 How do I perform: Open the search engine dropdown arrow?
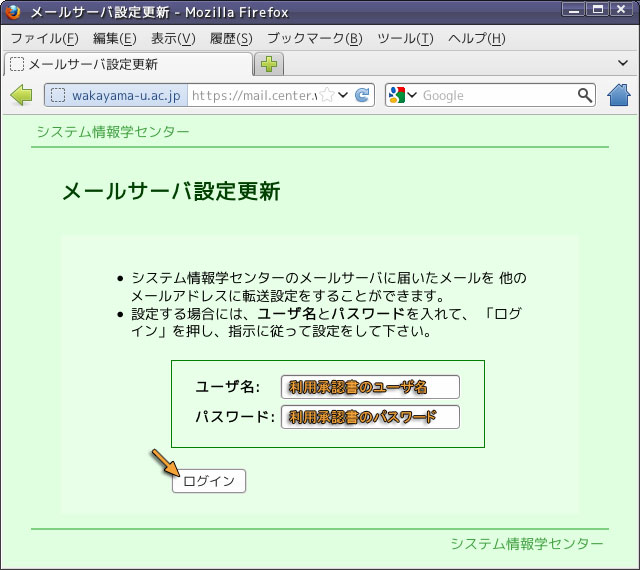pos(412,95)
